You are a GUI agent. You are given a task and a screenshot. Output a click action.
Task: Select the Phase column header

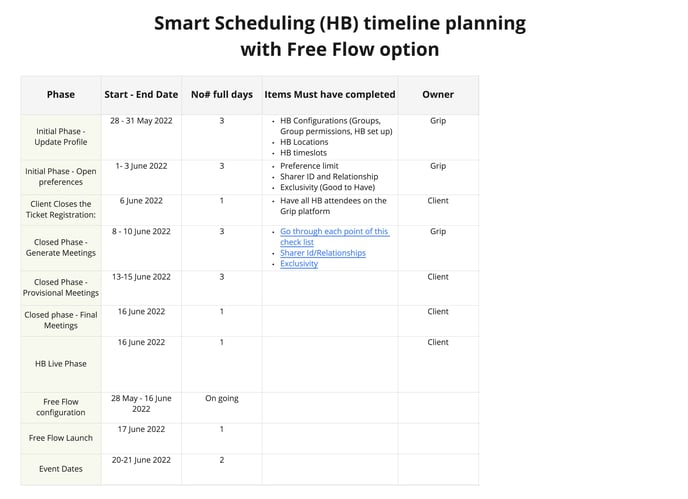[x=61, y=95]
